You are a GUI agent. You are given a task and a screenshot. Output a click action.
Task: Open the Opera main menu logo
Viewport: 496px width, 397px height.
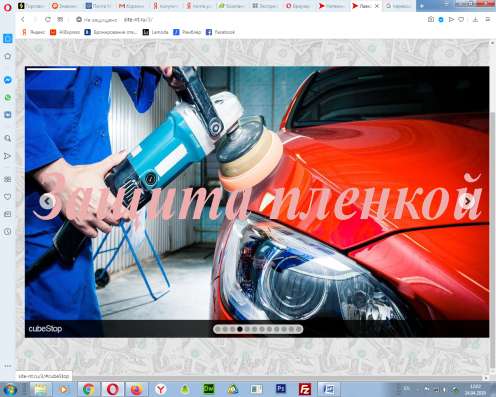7,7
